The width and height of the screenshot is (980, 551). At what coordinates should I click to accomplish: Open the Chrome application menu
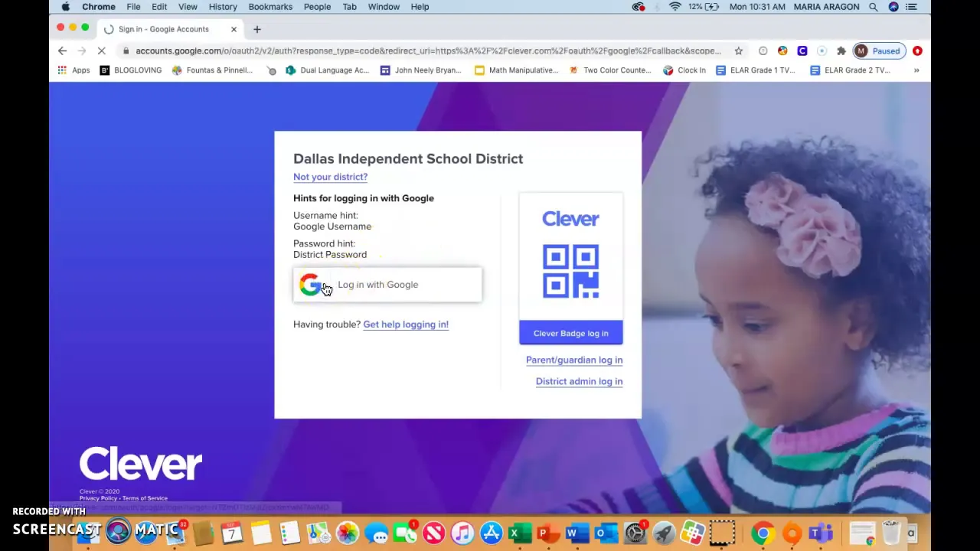click(x=99, y=7)
